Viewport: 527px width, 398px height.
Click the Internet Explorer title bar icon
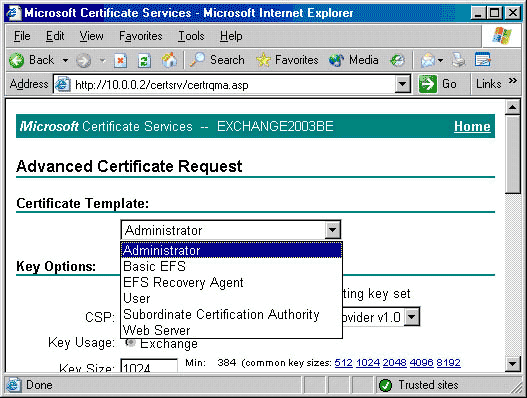13,13
